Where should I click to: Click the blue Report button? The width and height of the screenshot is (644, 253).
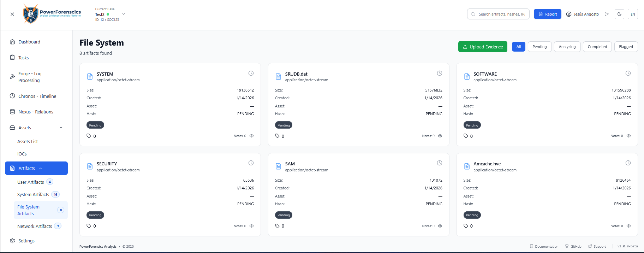(x=547, y=14)
